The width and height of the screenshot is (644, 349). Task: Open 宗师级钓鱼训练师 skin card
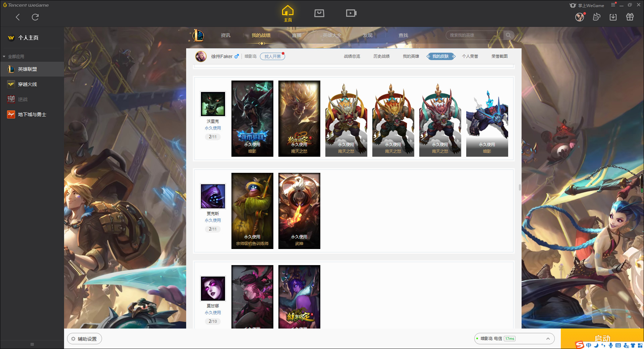[x=252, y=211]
